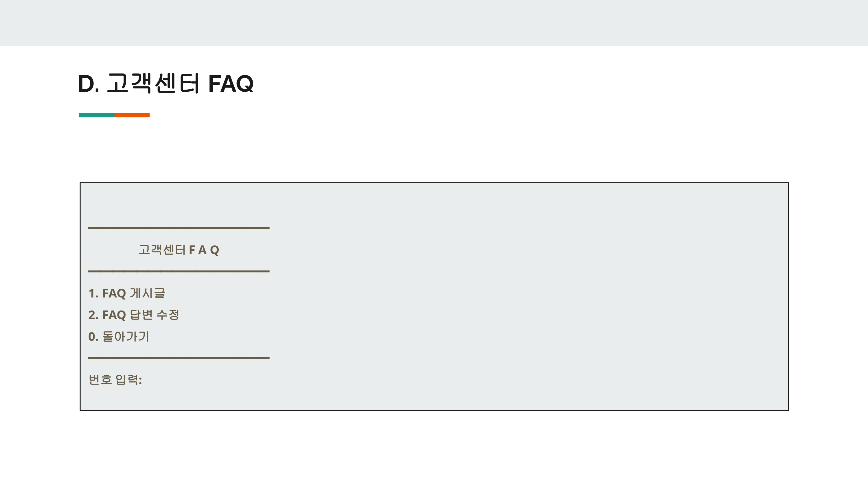Select the centered "고객센터 F A Q" console header
The width and height of the screenshot is (868, 488).
179,250
